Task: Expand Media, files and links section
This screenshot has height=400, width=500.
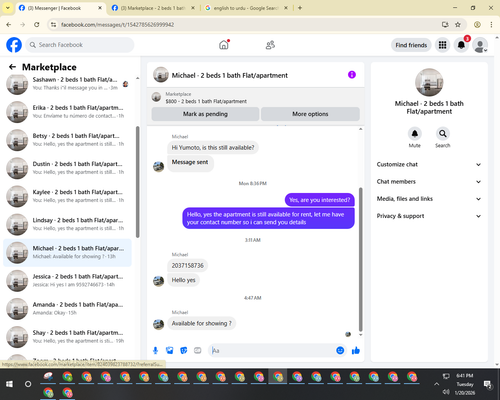Action: [x=429, y=199]
